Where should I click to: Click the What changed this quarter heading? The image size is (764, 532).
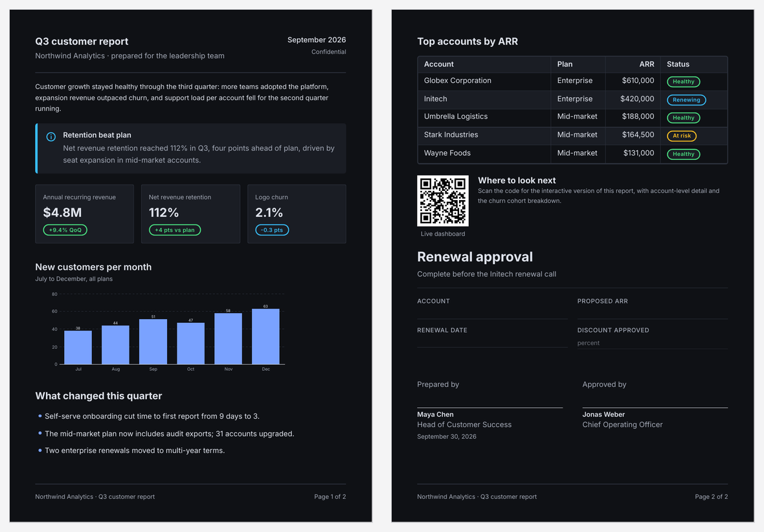98,396
